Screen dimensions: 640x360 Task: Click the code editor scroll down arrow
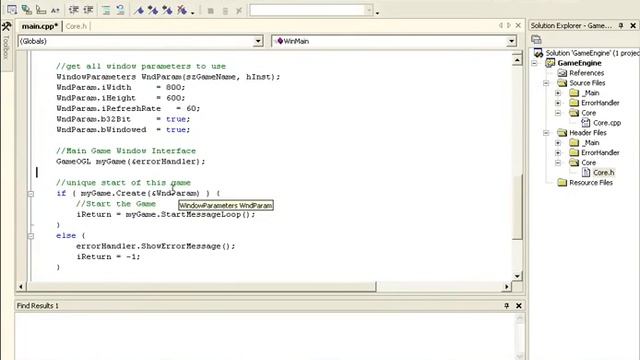[x=517, y=276]
